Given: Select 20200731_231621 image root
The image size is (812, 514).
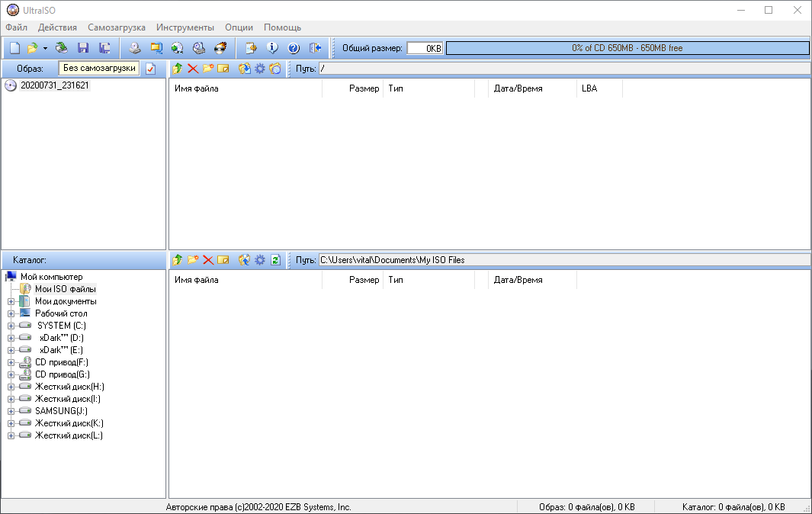Looking at the screenshot, I should 54,85.
